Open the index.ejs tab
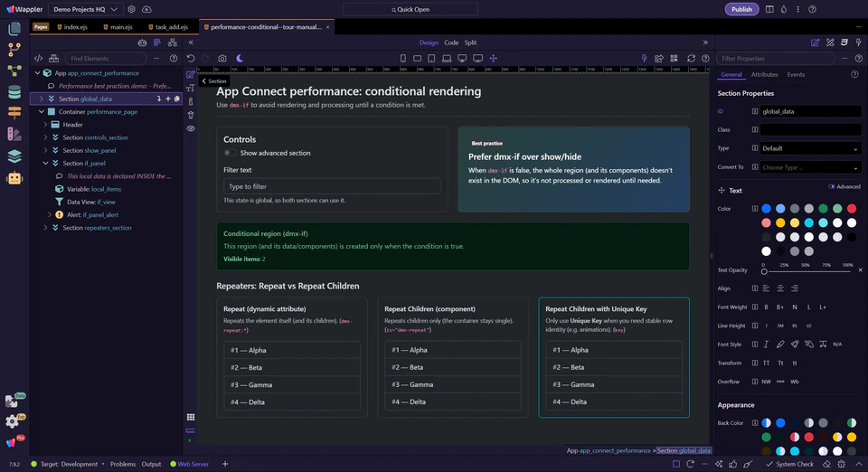868x472 pixels. [72, 27]
